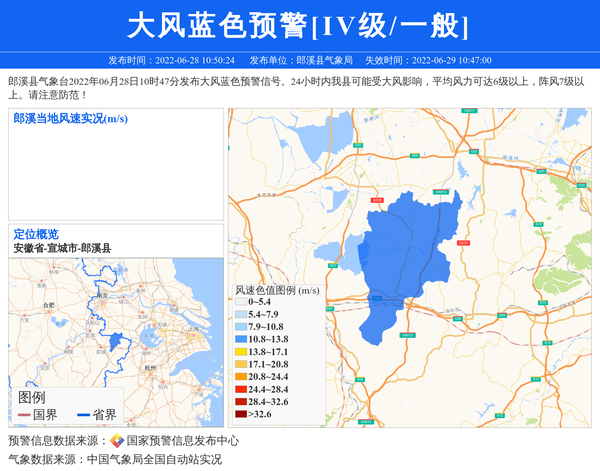Click the 发布单位 郎溪县气象局 text

point(301,60)
